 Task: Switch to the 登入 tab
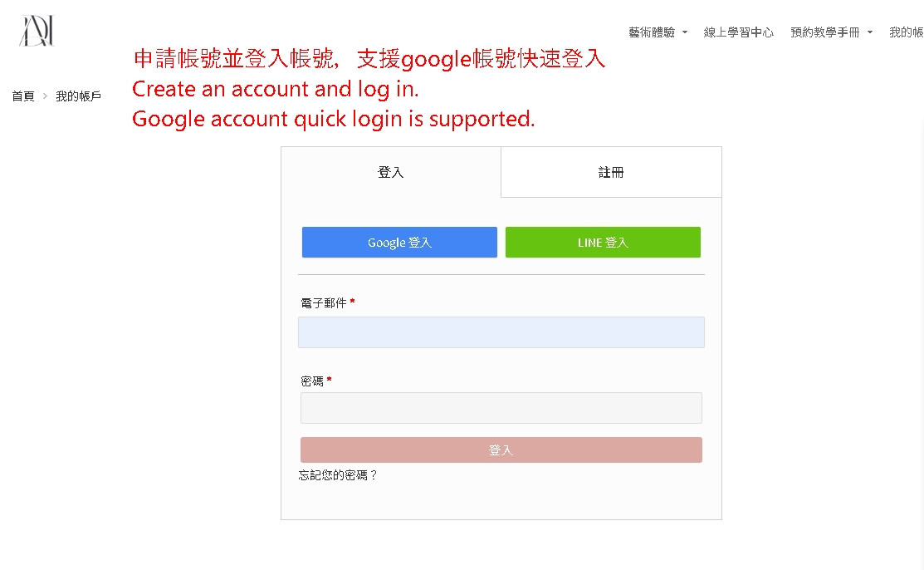tap(391, 173)
